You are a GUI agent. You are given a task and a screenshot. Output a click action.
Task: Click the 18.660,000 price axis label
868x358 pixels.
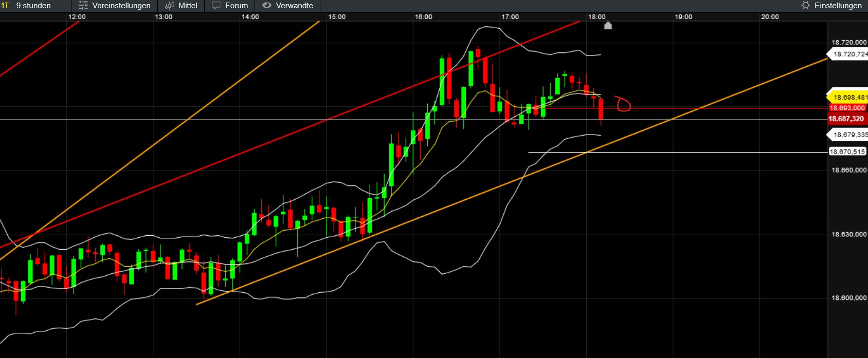point(849,170)
